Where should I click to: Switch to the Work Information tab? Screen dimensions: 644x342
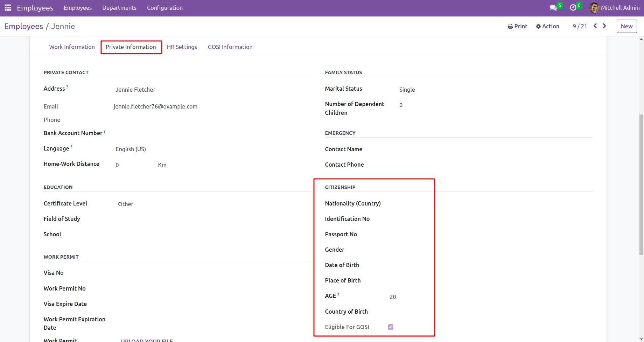click(x=72, y=47)
